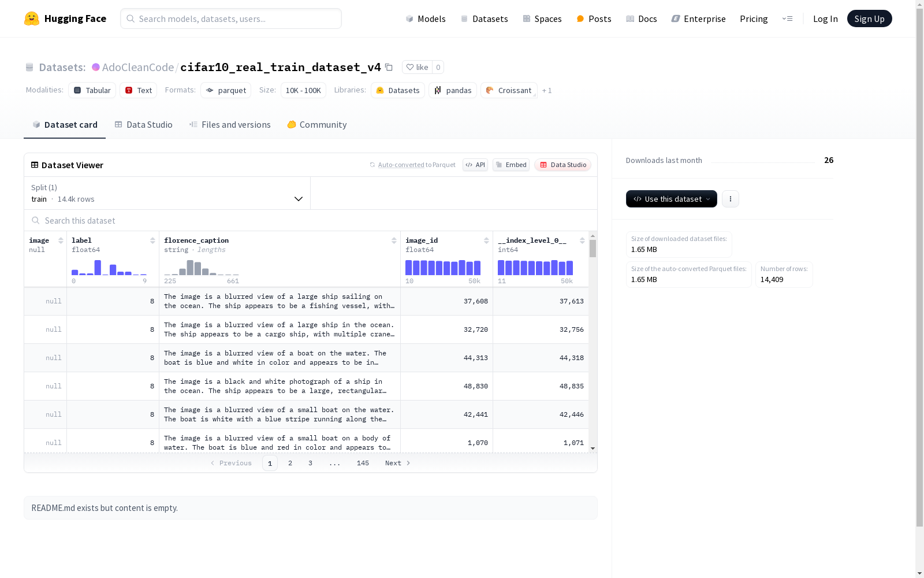924x578 pixels.
Task: Go to page 3 of the dataset
Action: coord(310,463)
